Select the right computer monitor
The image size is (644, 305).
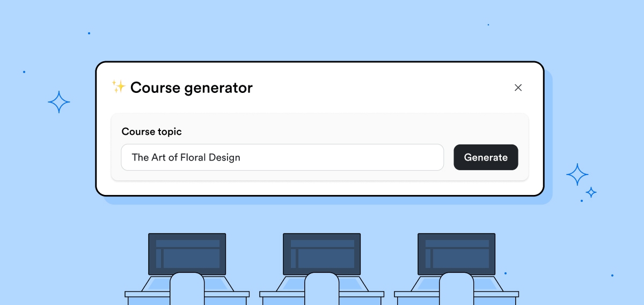coord(457,254)
